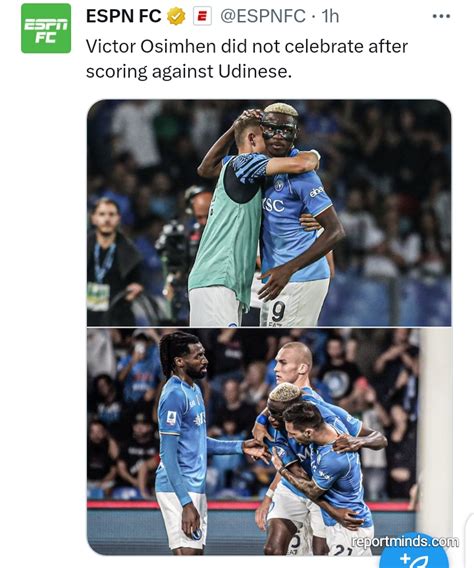Screen dimensions: 474x568
Task: Click the dreadlocked player in the bottom photo
Action: [x=185, y=442]
